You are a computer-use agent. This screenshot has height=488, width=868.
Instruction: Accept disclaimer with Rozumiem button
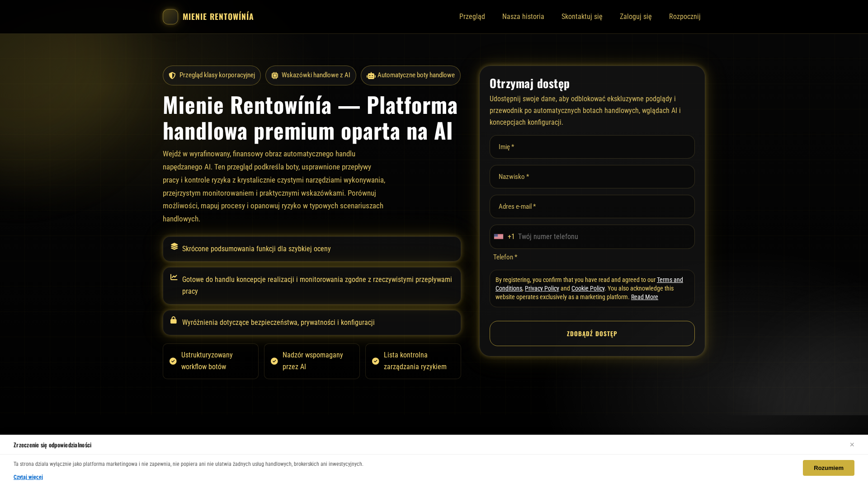point(829,468)
